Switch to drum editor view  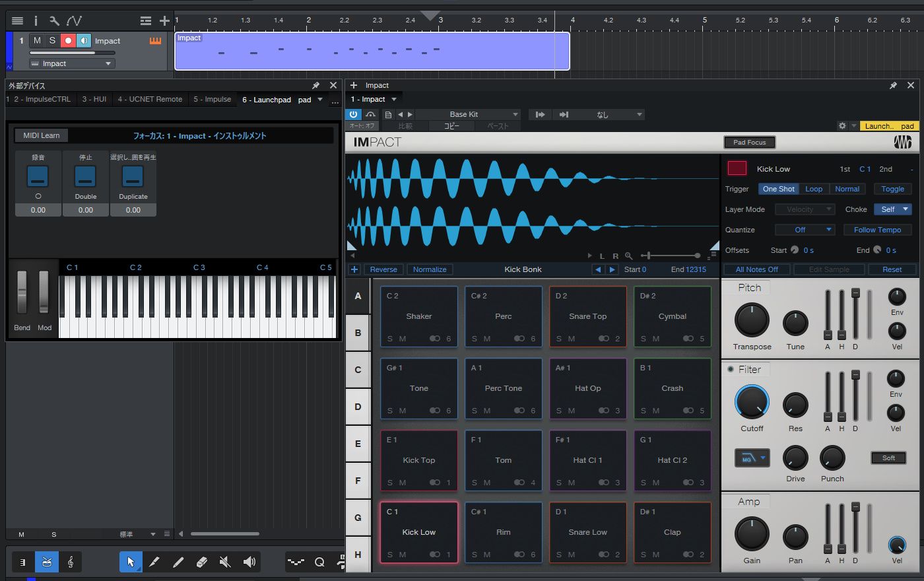click(x=47, y=562)
